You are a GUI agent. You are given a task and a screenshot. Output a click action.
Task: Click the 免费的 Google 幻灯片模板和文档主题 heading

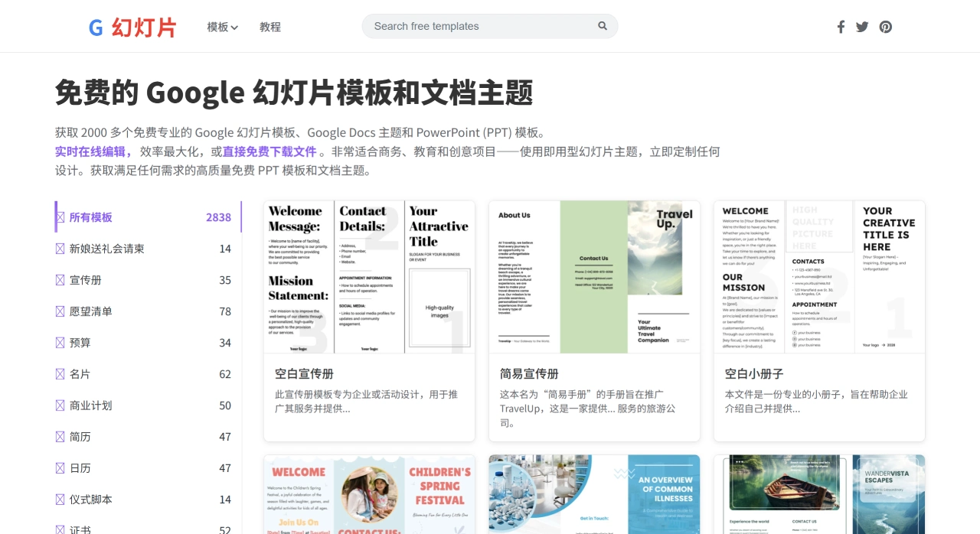tap(294, 93)
